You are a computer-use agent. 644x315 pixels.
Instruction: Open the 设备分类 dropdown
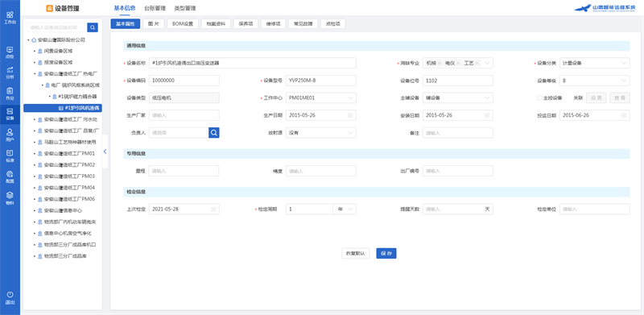tap(594, 63)
